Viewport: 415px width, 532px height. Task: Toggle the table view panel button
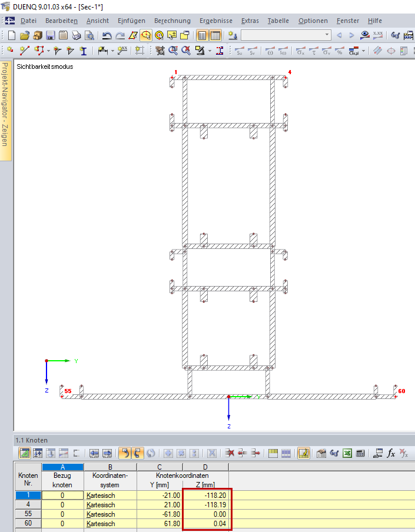click(x=215, y=35)
